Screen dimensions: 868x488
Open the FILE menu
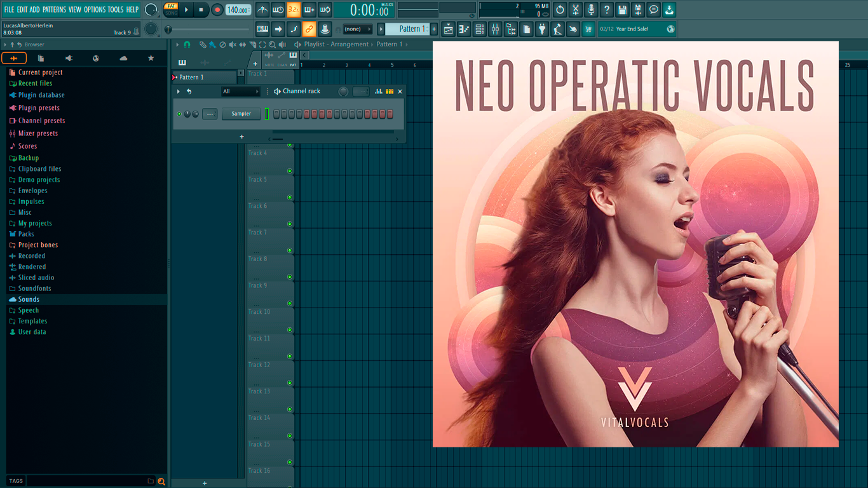point(9,10)
